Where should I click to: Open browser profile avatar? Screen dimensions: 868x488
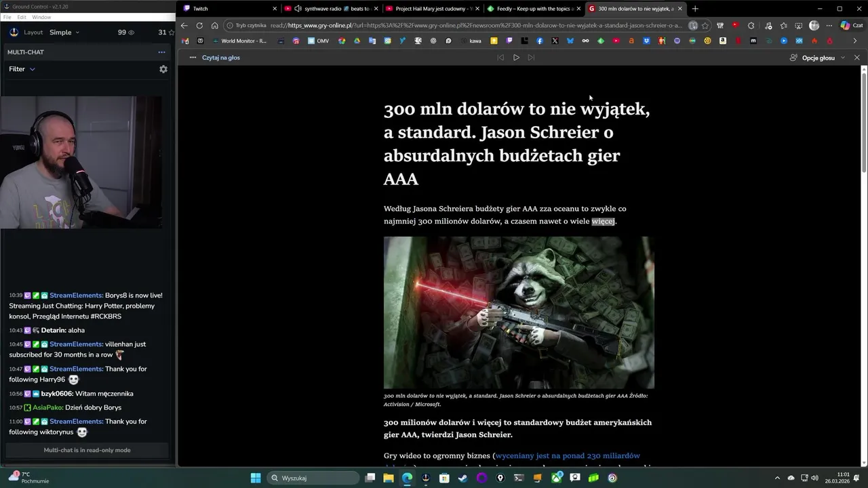click(814, 26)
